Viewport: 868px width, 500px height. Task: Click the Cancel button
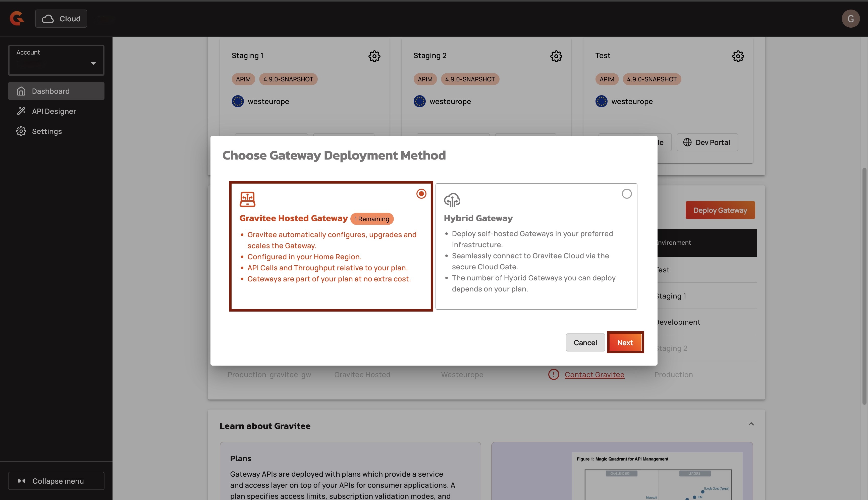585,342
